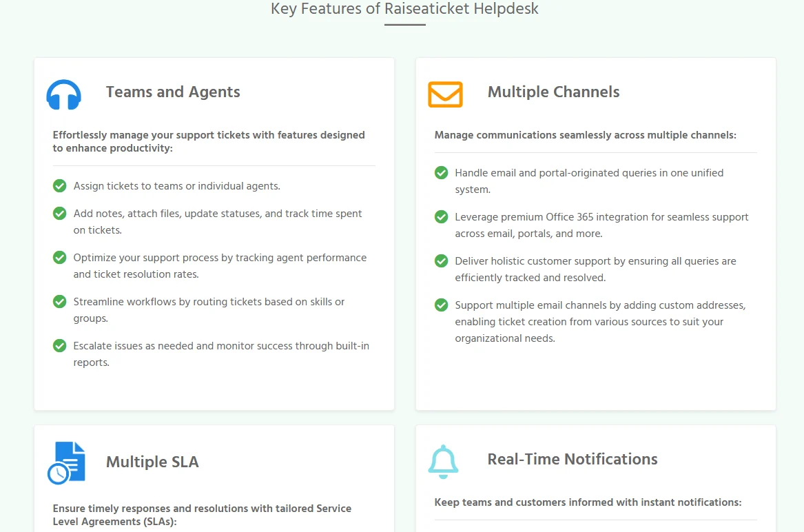Image resolution: width=804 pixels, height=532 pixels.
Task: Click the green check beside 'Streamline workflows by routing'
Action: tap(59, 302)
